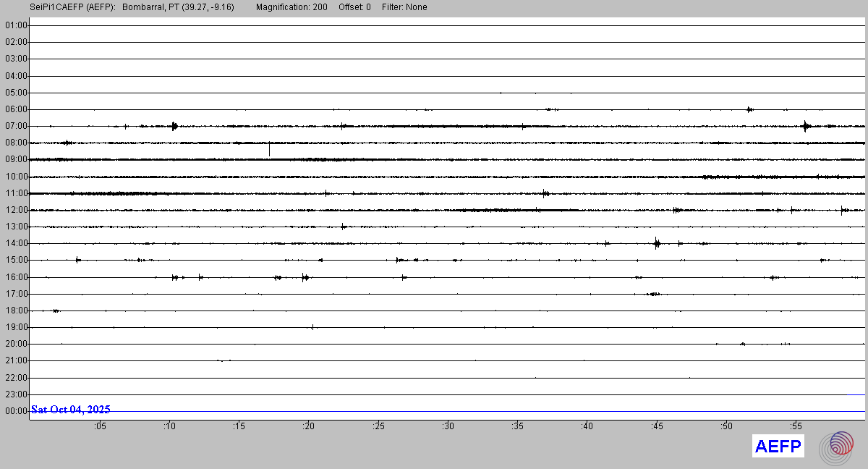Select the Sat Oct 04, 2025 date label
Viewport: 868px width, 469px height.
[71, 410]
